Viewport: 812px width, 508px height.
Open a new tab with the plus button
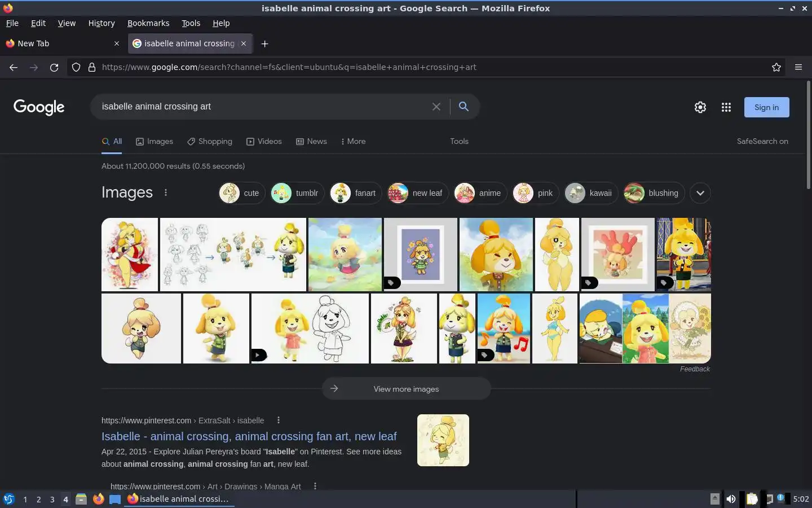click(264, 43)
